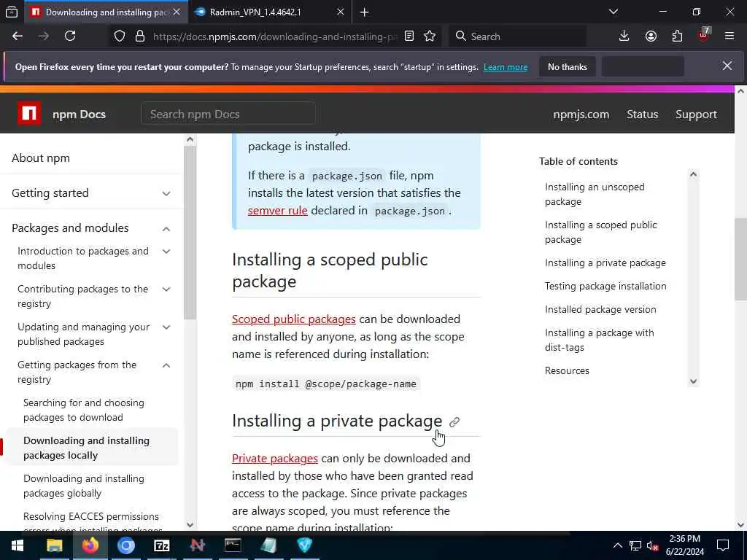Open About npm sidebar item

[41, 158]
